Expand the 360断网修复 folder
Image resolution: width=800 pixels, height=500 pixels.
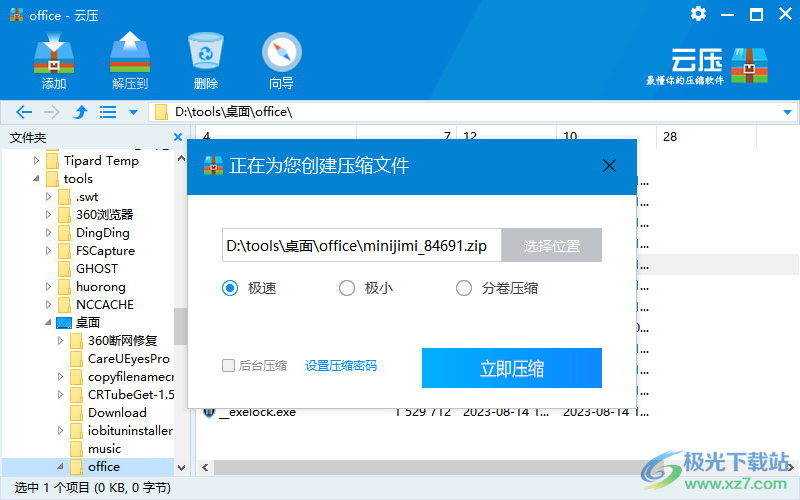(60, 340)
